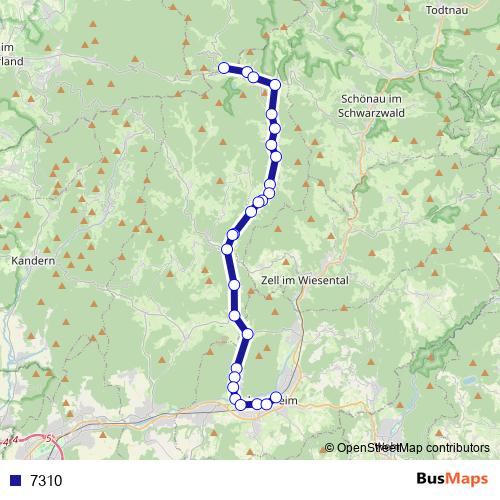The image size is (500, 500).
Task: Click the stop marker just north of the southwest corner stop
Action: 235,398
